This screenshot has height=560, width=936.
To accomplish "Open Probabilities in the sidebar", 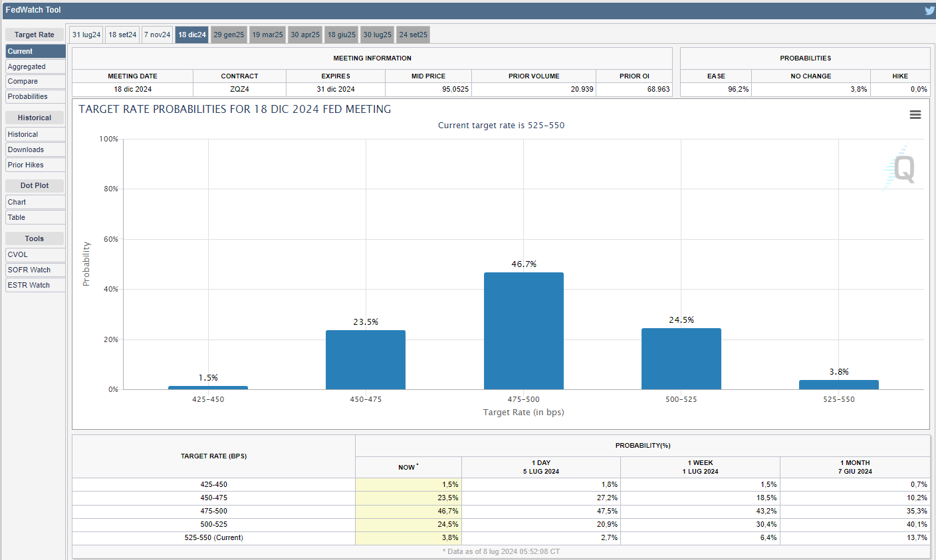I will 35,96.
